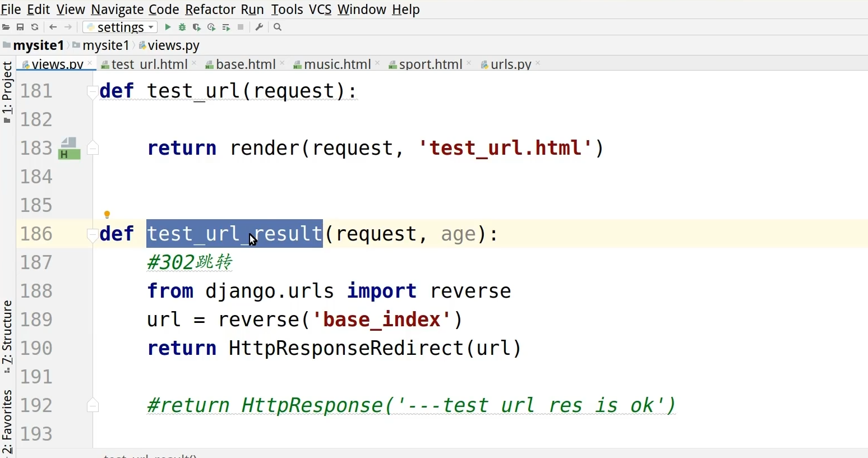Close the sport.html tab
The image size is (868, 458).
pos(469,63)
